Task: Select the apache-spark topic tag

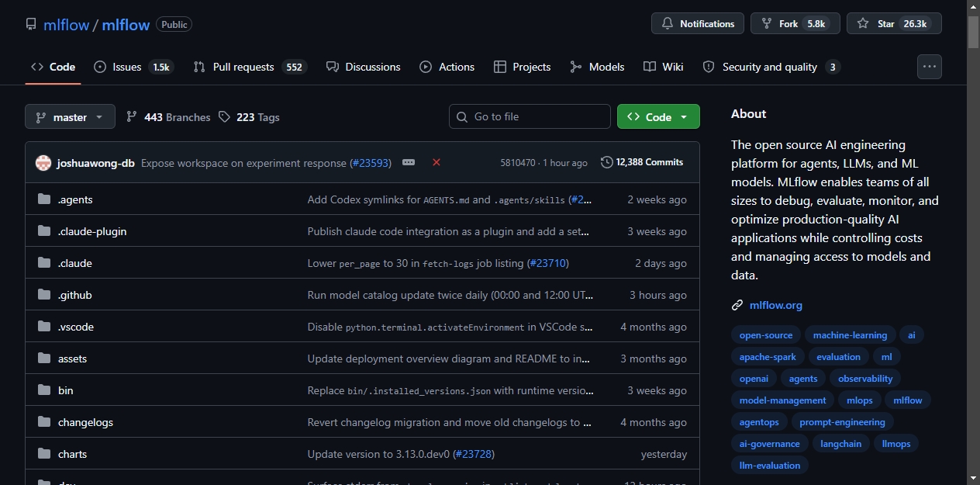Action: pos(768,357)
